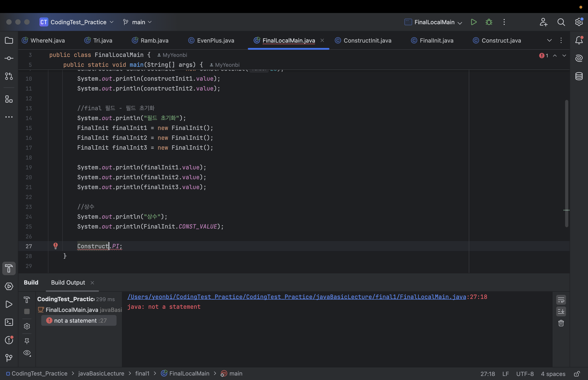Screen dimensions: 588x380
Task: Open the Terminal tool window
Action: coord(9,322)
